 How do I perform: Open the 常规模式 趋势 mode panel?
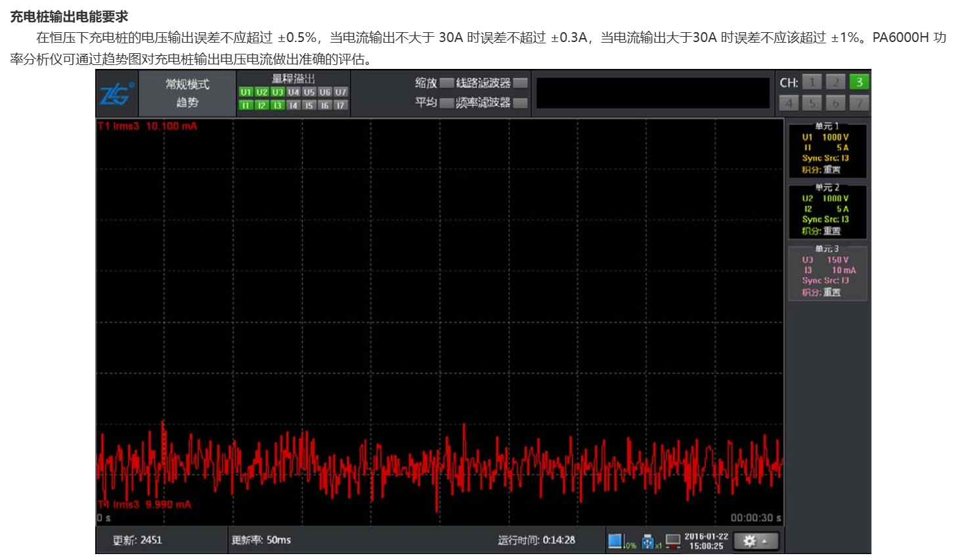pos(187,93)
